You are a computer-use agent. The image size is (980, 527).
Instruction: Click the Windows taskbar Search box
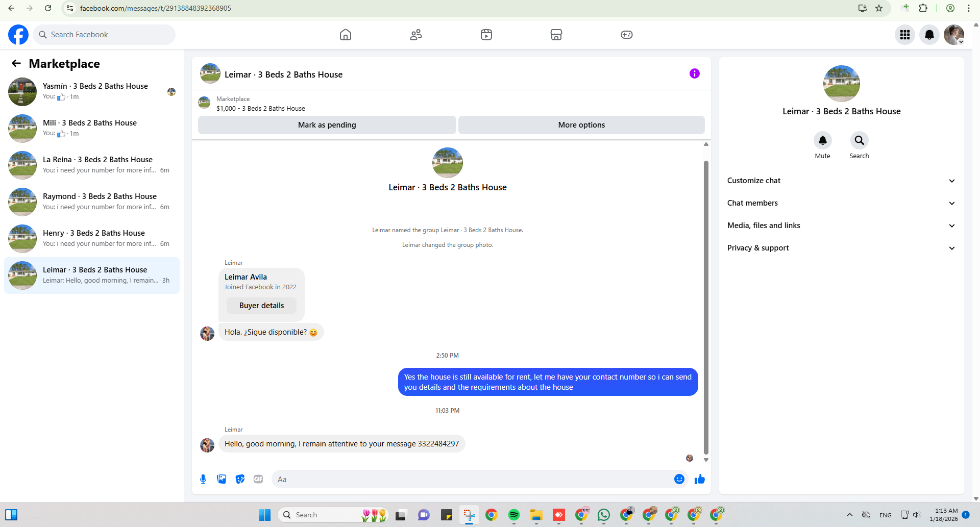coord(333,515)
